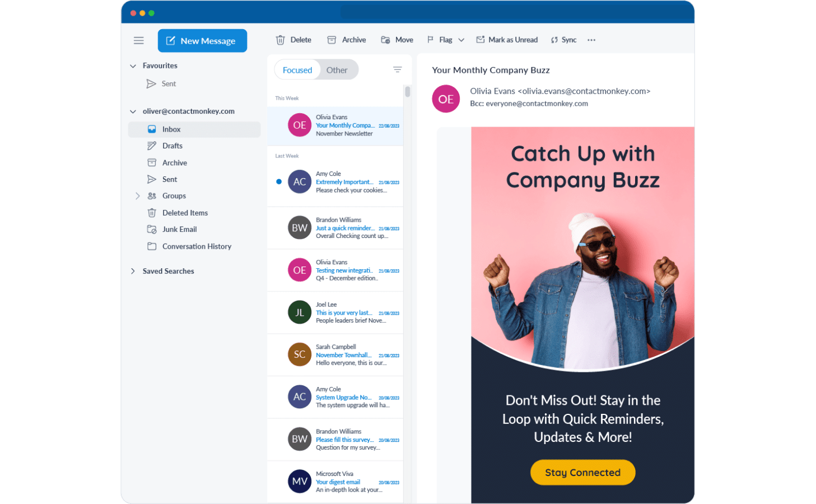Image resolution: width=816 pixels, height=504 pixels.
Task: Switch to the Other inbox tab
Action: [337, 69]
